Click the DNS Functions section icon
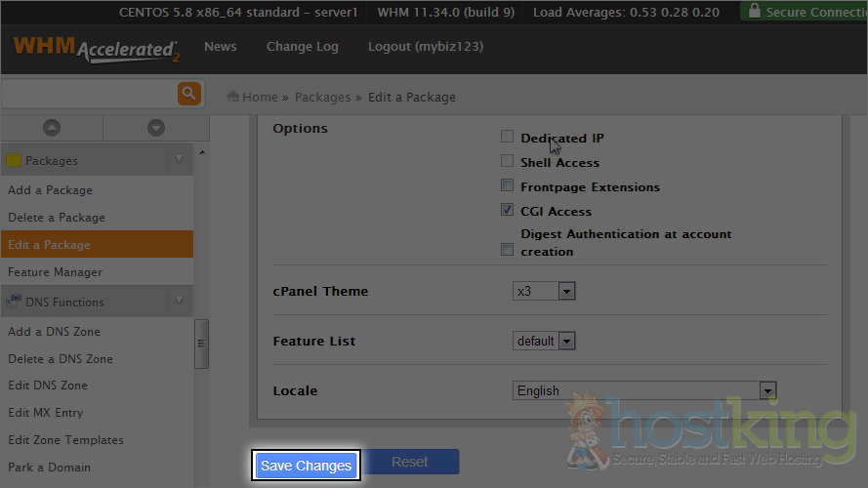The height and width of the screenshot is (488, 868). click(x=14, y=302)
